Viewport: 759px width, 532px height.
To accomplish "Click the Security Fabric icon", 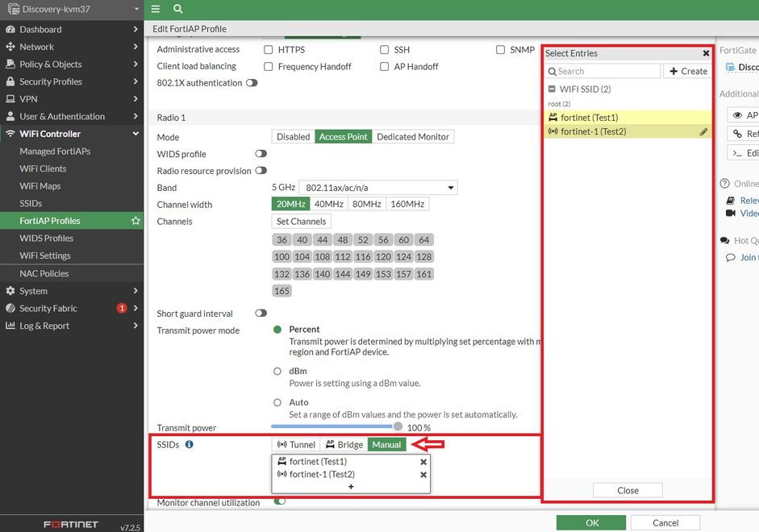I will pos(10,309).
